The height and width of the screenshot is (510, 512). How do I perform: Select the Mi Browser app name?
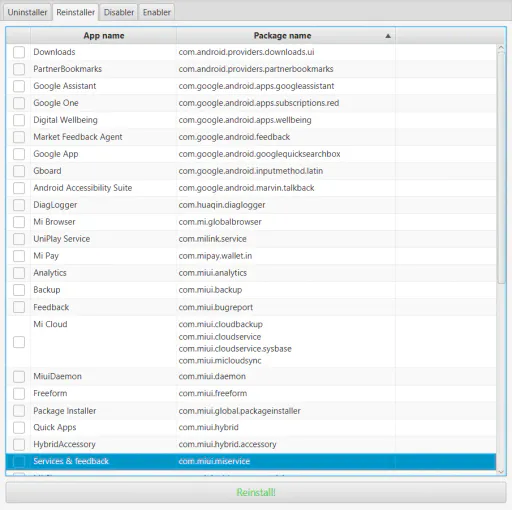[54, 222]
